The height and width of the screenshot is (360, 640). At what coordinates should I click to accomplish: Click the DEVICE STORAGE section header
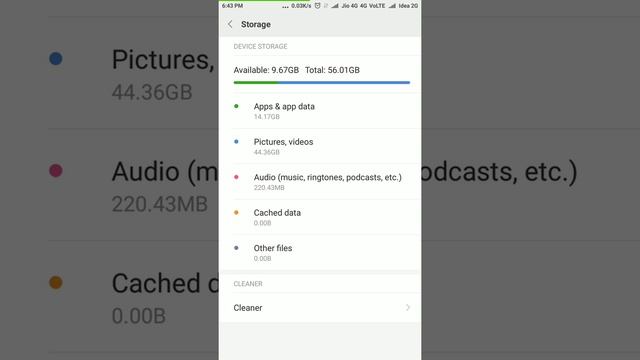[x=260, y=47]
